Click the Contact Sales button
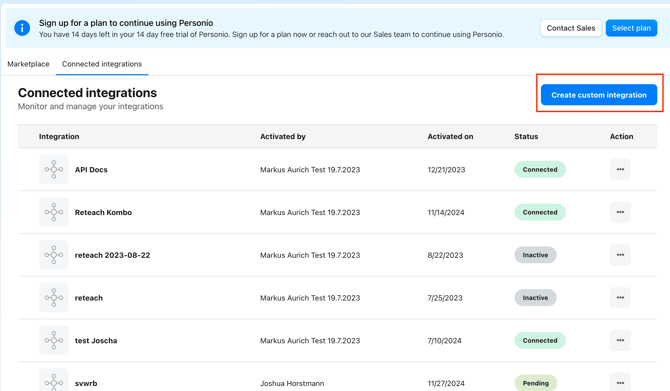 pos(571,28)
